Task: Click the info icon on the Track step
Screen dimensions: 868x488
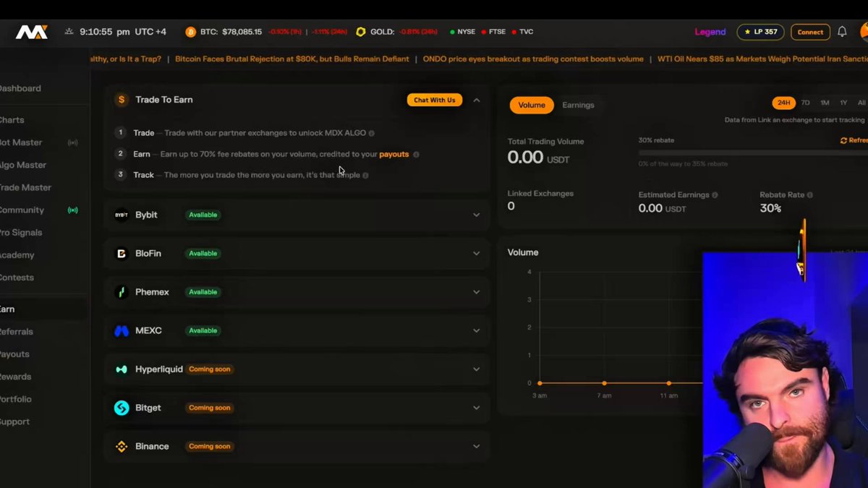Action: [x=365, y=175]
